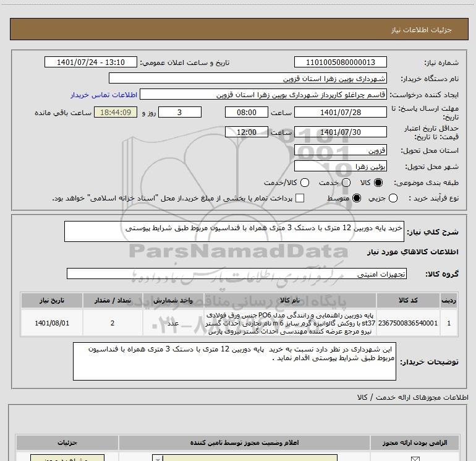476x461 pixels.
Task: Click the request creator field قاسم چراغلو
Action: coord(263,95)
